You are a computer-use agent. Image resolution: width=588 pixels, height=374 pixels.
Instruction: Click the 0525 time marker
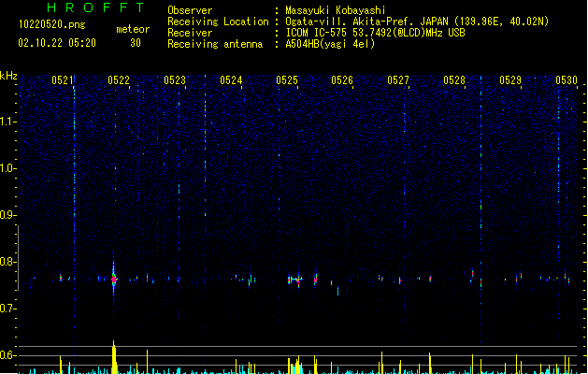287,80
